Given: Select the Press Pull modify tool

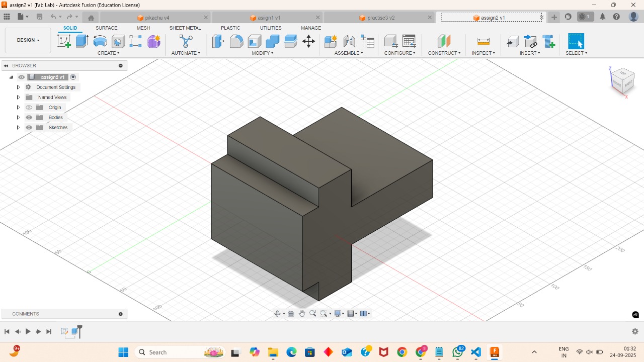Looking at the screenshot, I should point(217,41).
